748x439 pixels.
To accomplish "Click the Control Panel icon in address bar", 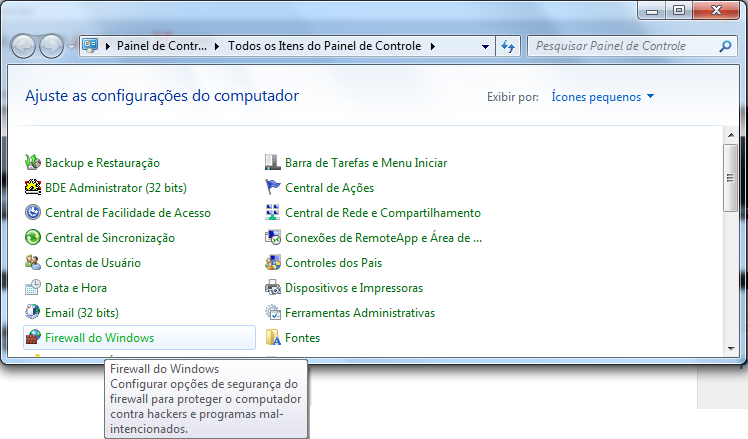I will [x=90, y=46].
